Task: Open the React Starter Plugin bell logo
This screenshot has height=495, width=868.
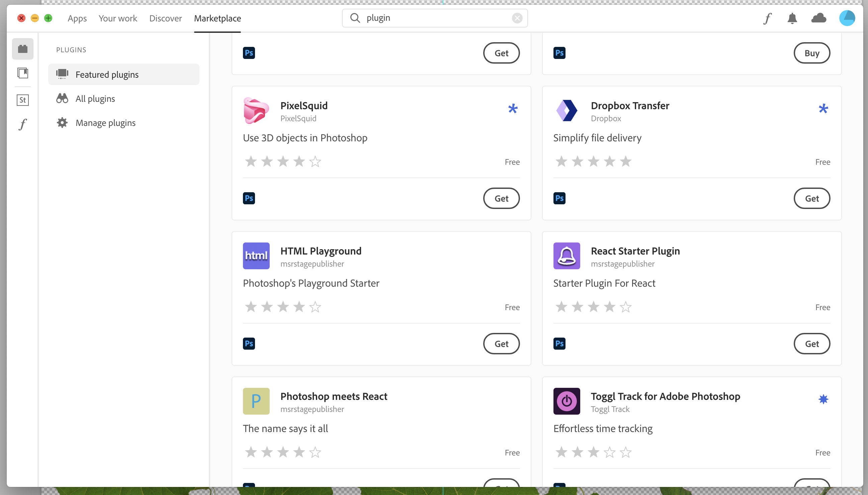Action: click(x=567, y=256)
